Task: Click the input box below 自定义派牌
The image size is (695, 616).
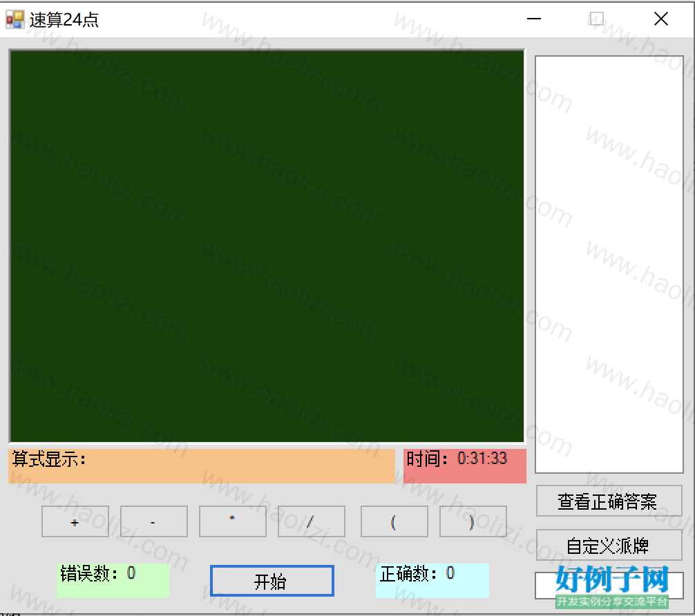Action: click(x=609, y=586)
